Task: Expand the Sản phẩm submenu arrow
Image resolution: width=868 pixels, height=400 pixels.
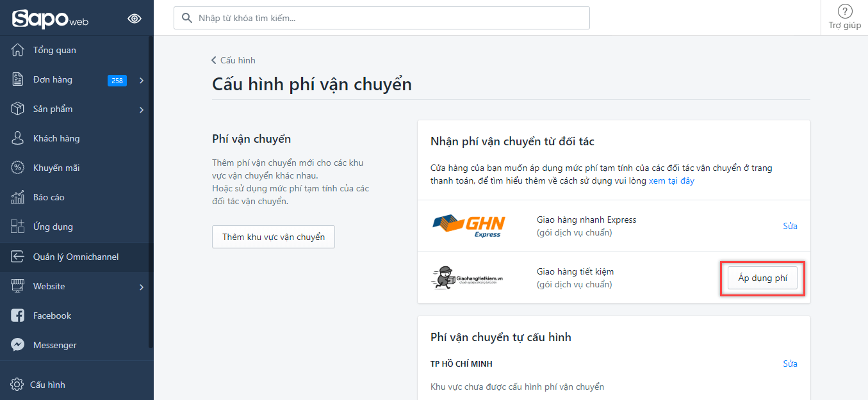Action: pos(142,109)
